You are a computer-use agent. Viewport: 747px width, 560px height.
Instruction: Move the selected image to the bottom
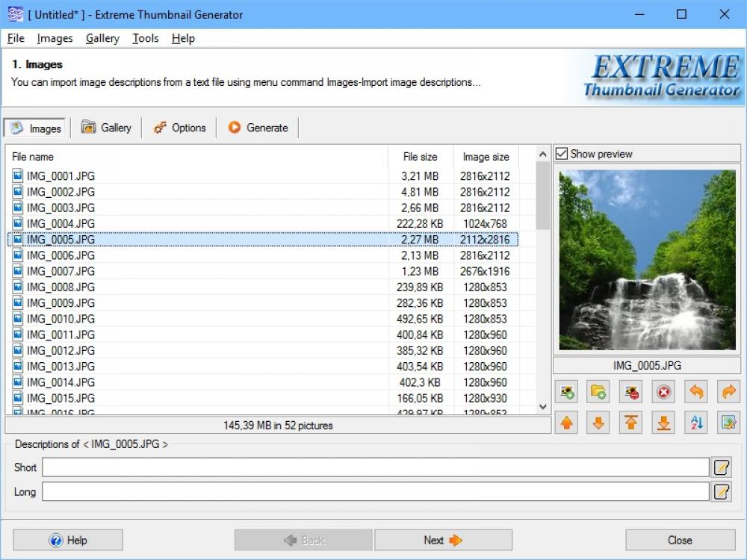coord(663,423)
